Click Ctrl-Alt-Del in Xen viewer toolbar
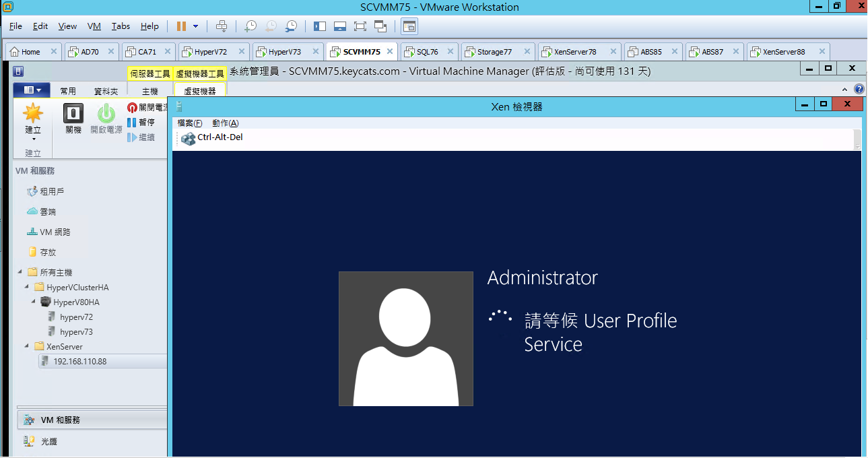 point(212,138)
